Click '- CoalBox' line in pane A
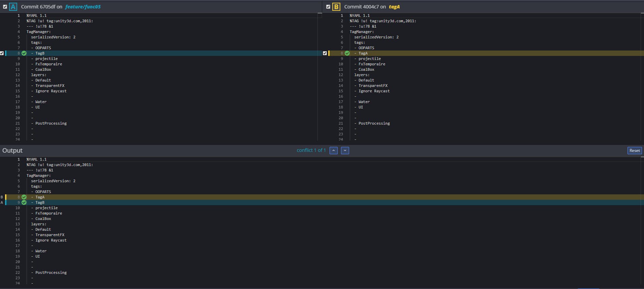 tap(41, 69)
